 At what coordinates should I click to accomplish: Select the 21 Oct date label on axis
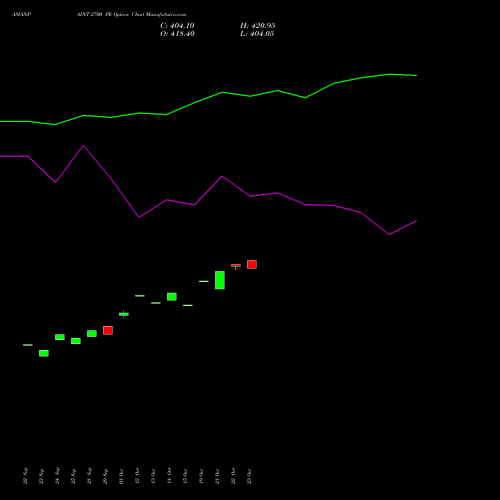click(217, 476)
